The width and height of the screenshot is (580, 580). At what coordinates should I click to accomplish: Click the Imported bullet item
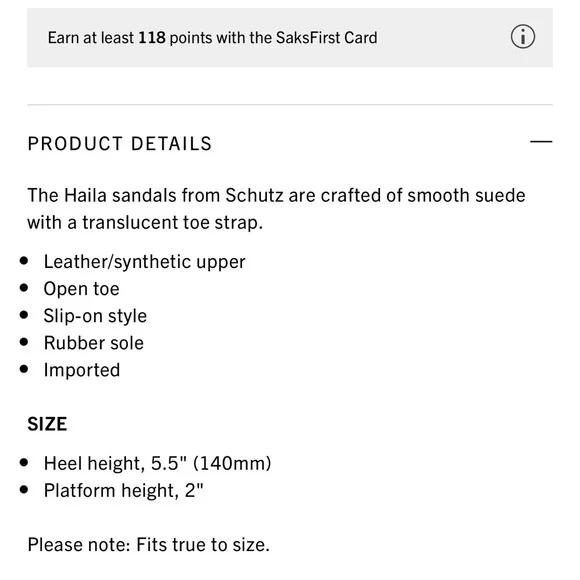tap(82, 370)
